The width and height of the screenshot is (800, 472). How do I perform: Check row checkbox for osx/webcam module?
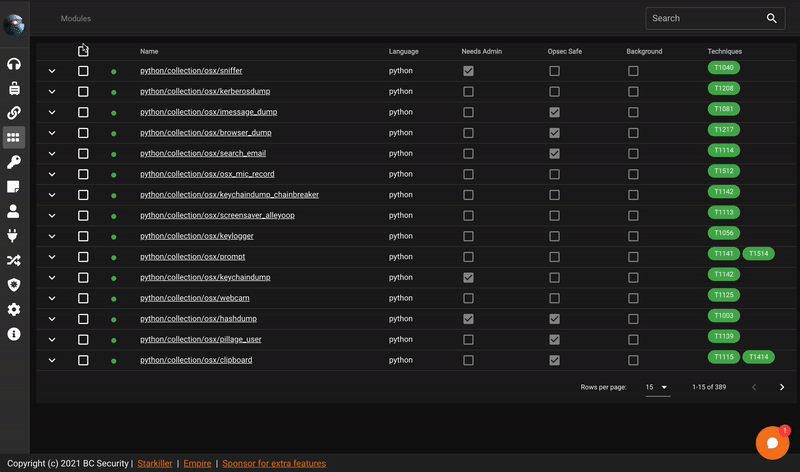pos(83,298)
